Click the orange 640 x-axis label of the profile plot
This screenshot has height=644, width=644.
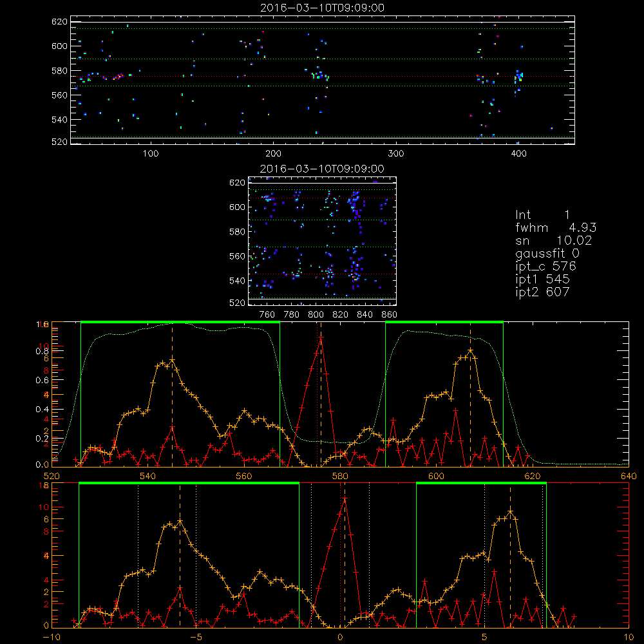click(629, 477)
